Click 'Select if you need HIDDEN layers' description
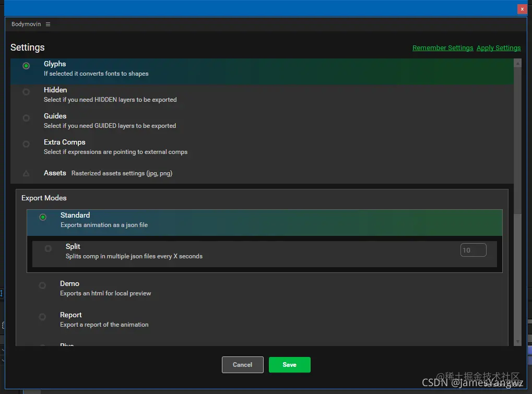The image size is (532, 394). [110, 100]
